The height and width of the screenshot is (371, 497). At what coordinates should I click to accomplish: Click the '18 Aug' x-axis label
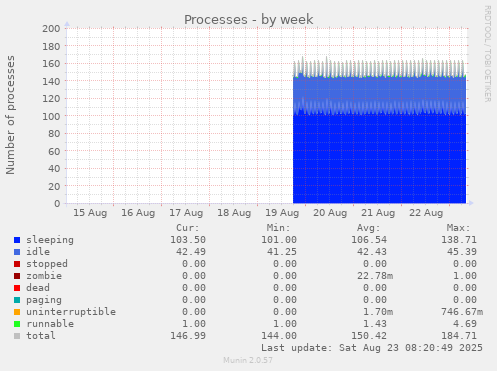[234, 213]
